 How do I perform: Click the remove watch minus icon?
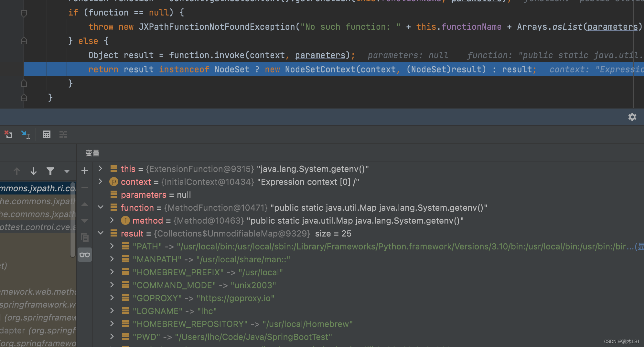[85, 187]
